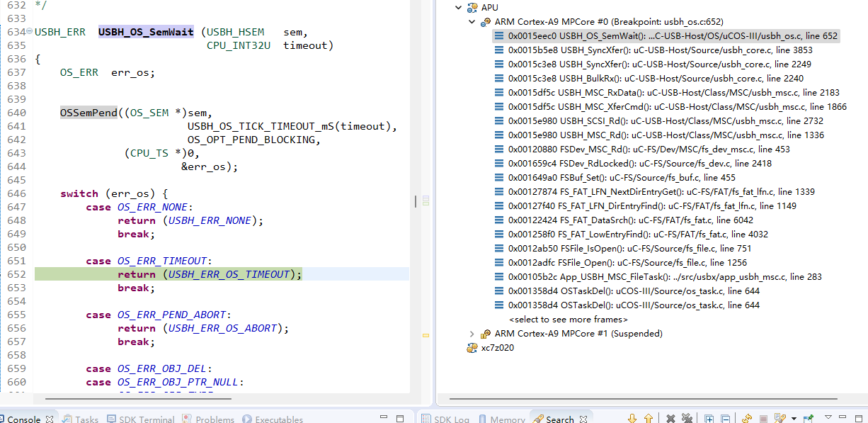Run the current search again
The height and width of the screenshot is (423, 868).
(747, 419)
